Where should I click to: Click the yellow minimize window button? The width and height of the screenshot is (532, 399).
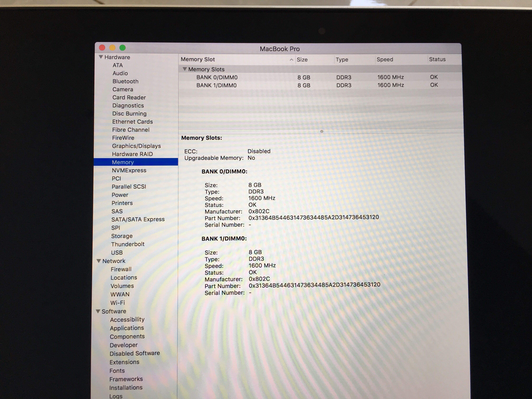click(112, 48)
